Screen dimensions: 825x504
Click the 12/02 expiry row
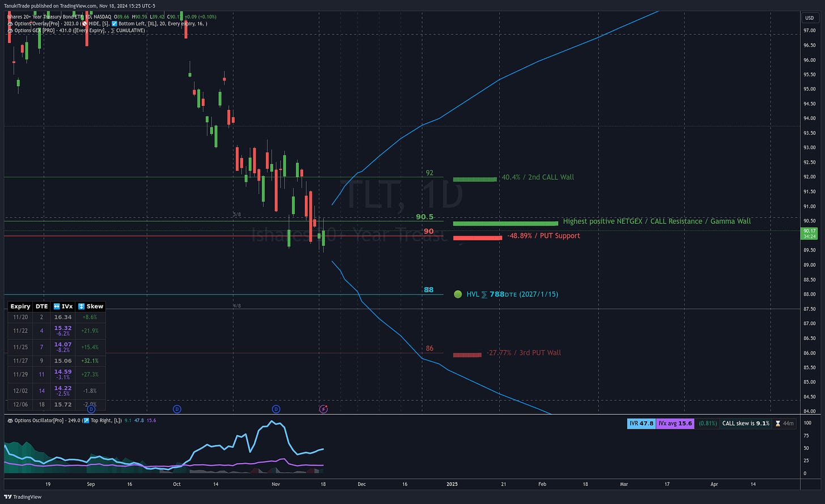56,391
